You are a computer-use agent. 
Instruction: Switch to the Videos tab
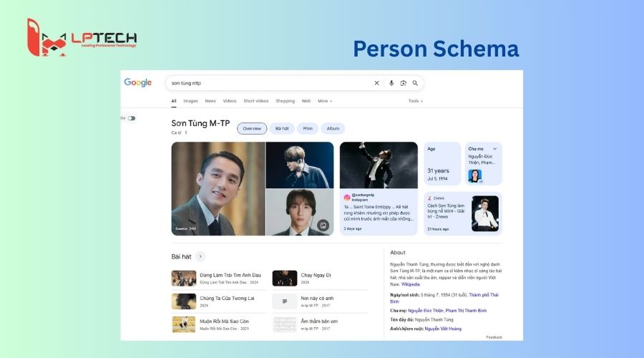[230, 101]
